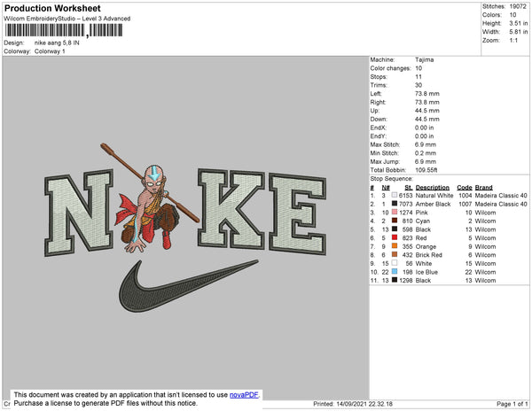Screen dimensions: 532x411
Task: Click the Max Stitch value '6.9 mm'
Action: [x=426, y=144]
